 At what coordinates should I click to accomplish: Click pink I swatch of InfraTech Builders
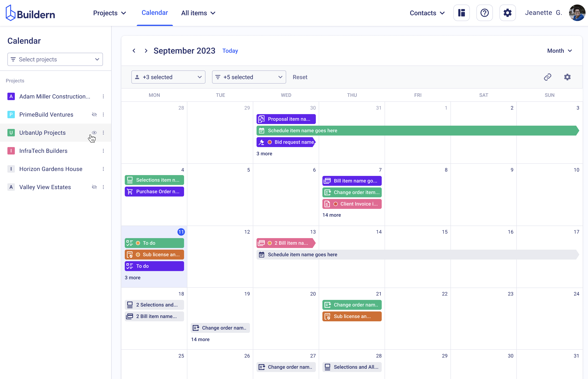11,151
